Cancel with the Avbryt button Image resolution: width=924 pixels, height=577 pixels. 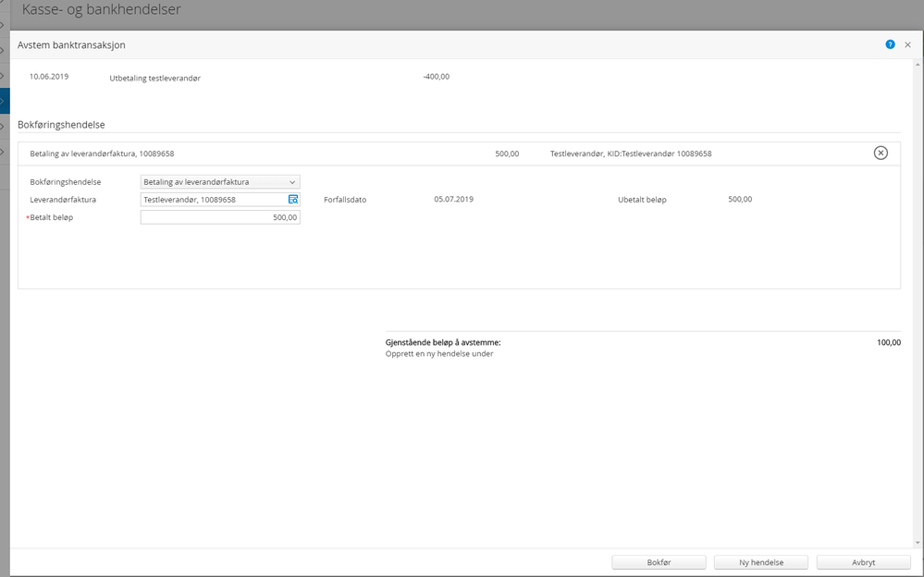click(x=863, y=562)
